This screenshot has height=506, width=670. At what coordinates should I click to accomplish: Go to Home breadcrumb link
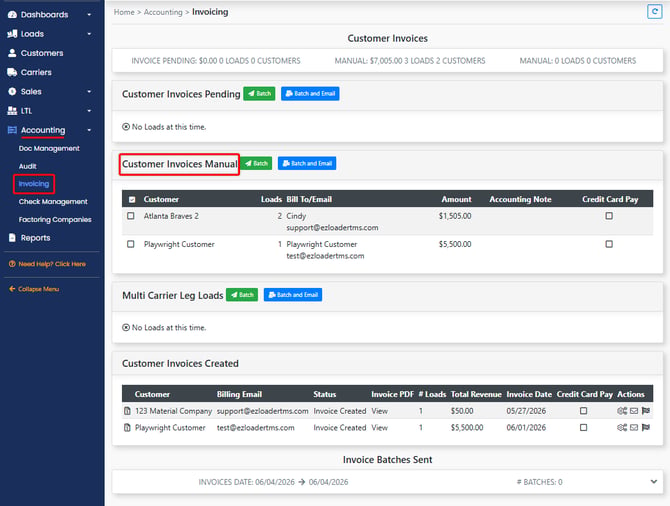(x=124, y=12)
